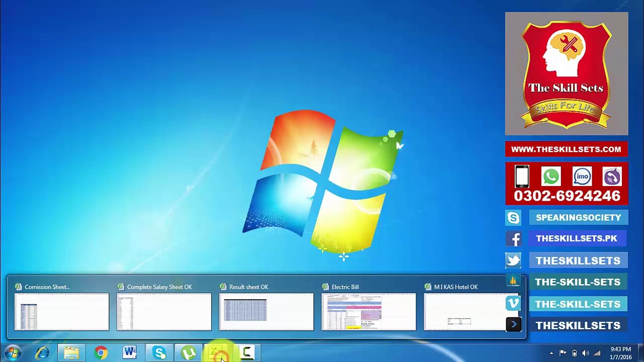Open Windows Explorer folder icon on taskbar
Viewport: 644px width, 362px height.
(x=71, y=353)
